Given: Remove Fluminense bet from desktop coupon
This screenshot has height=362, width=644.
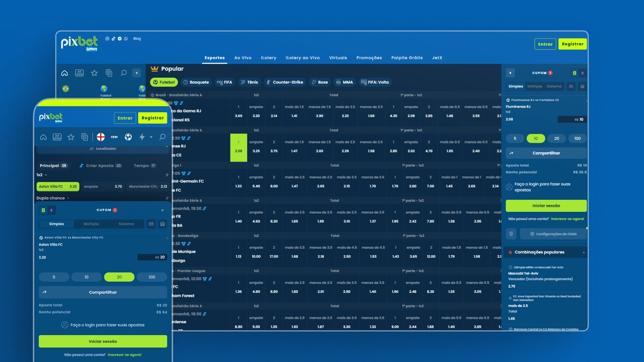Looking at the screenshot, I should tap(586, 101).
